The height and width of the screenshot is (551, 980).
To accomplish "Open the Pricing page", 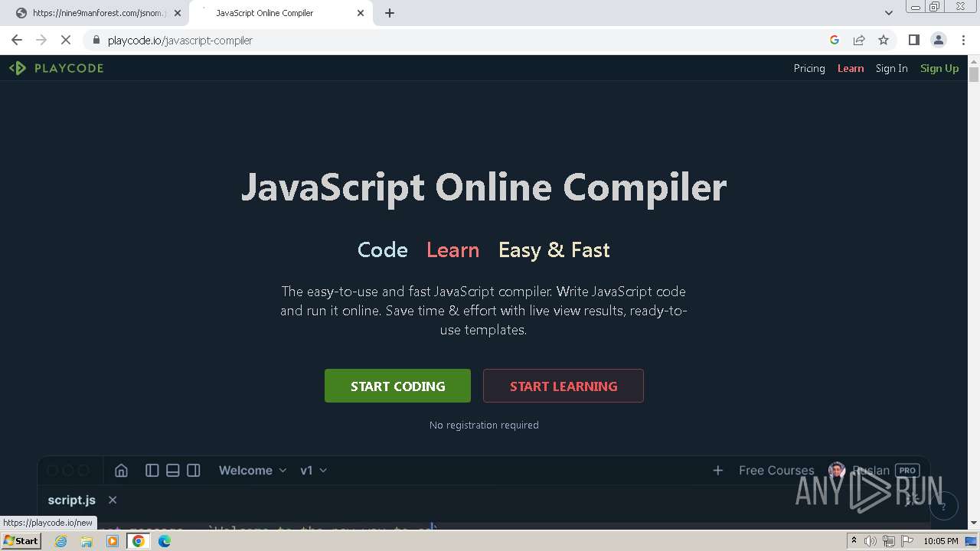I will click(809, 68).
